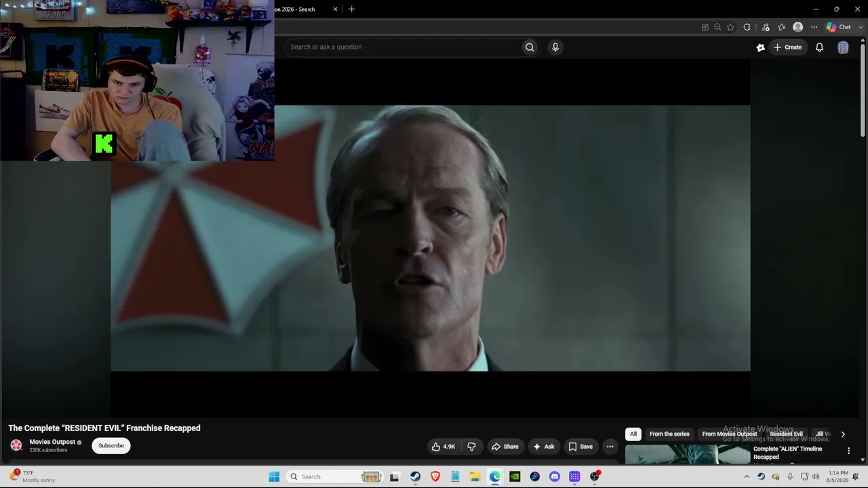The height and width of the screenshot is (488, 868).
Task: Select the From the series chip
Action: (669, 434)
